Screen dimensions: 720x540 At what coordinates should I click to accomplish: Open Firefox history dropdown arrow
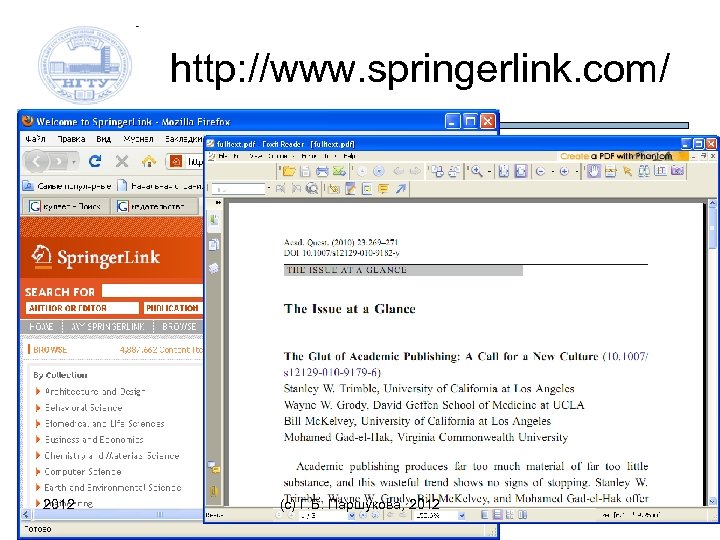pos(73,162)
